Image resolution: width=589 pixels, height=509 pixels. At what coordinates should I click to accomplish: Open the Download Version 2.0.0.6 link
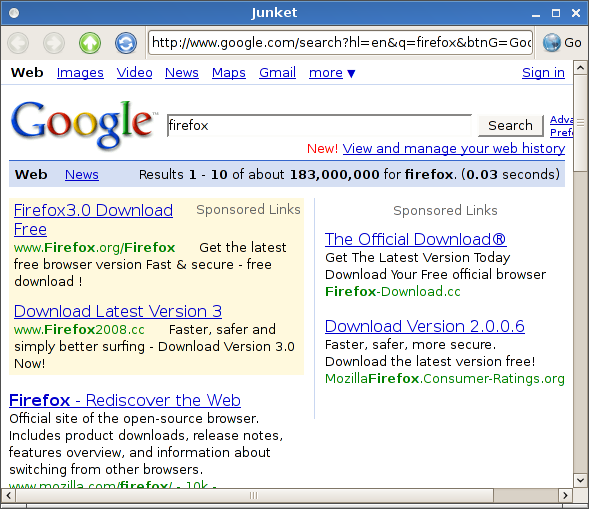coord(425,326)
